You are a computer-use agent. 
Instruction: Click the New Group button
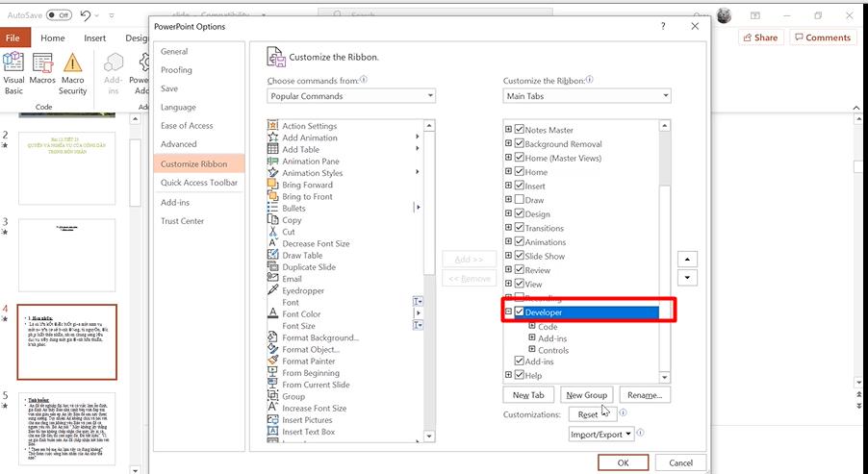coord(586,395)
